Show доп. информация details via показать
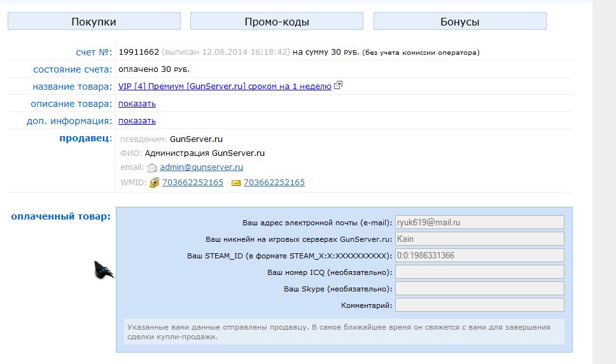The image size is (616, 364). coord(137,121)
